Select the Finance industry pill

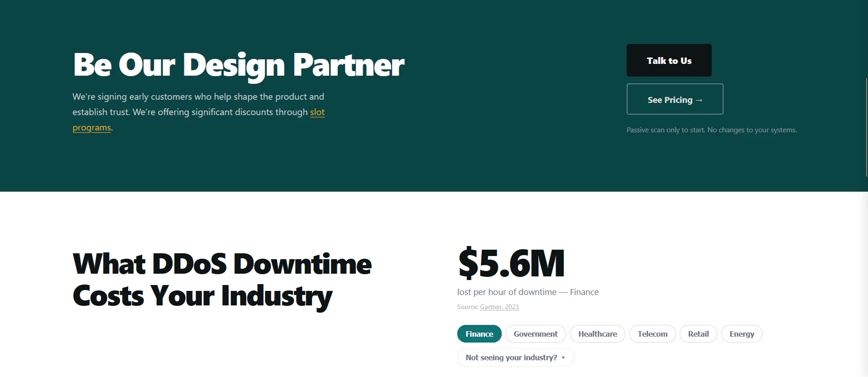(479, 334)
